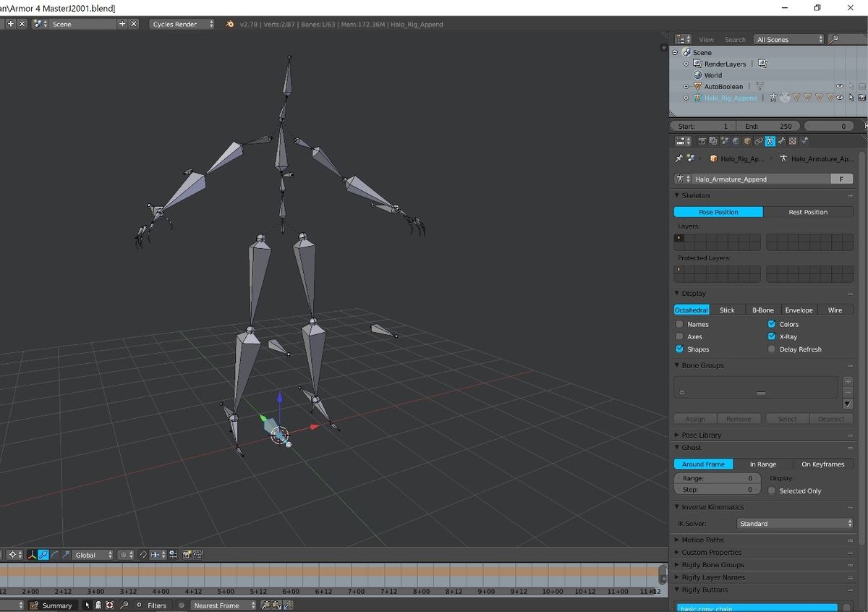The image size is (868, 612).
Task: Select the B-Bone display mode
Action: pos(762,310)
